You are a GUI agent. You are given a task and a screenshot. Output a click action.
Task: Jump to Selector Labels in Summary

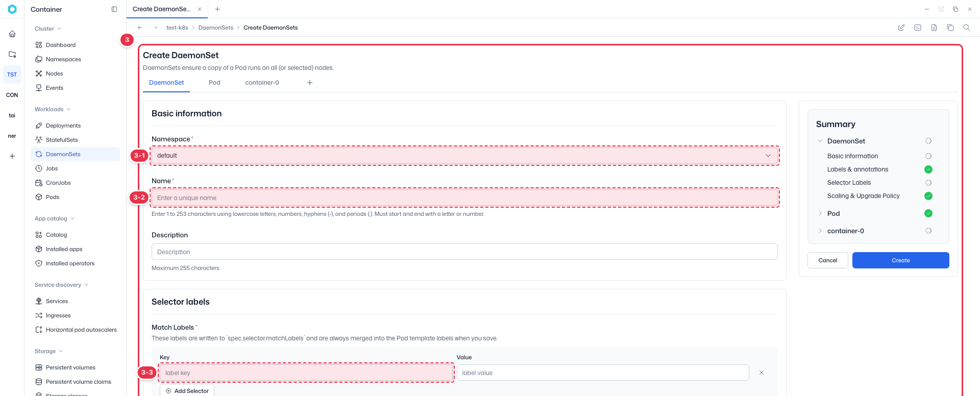point(849,183)
